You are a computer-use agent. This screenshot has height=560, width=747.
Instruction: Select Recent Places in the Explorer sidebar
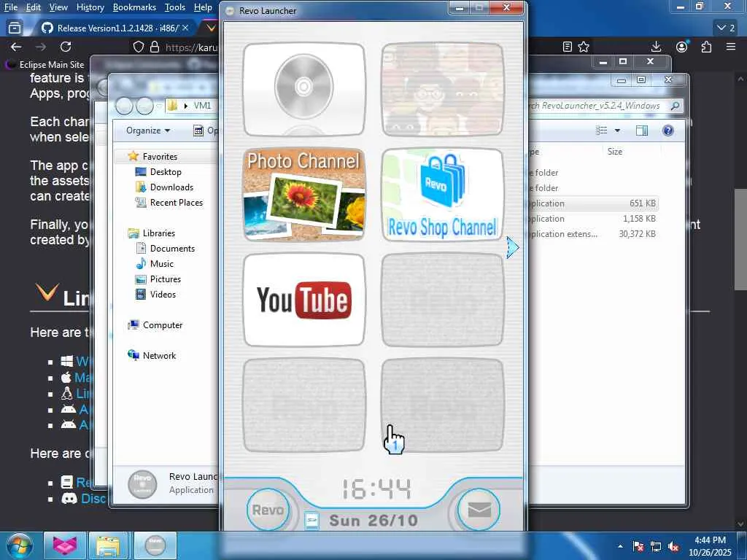177,203
